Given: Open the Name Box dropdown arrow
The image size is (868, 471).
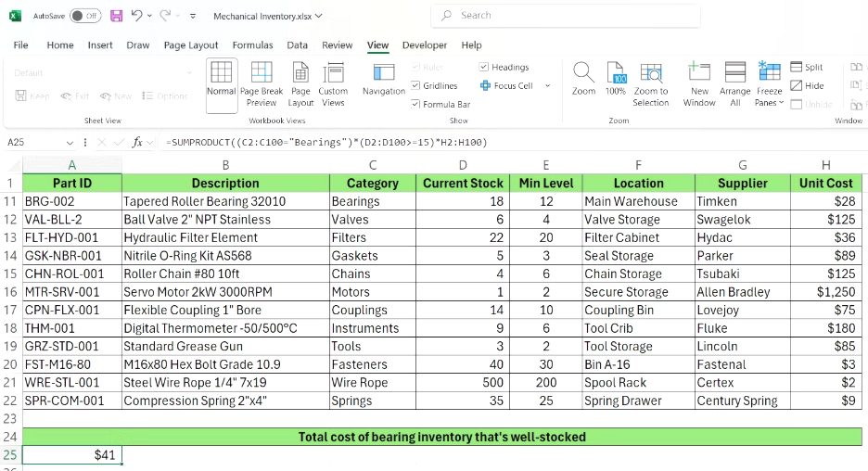Looking at the screenshot, I should click(70, 143).
